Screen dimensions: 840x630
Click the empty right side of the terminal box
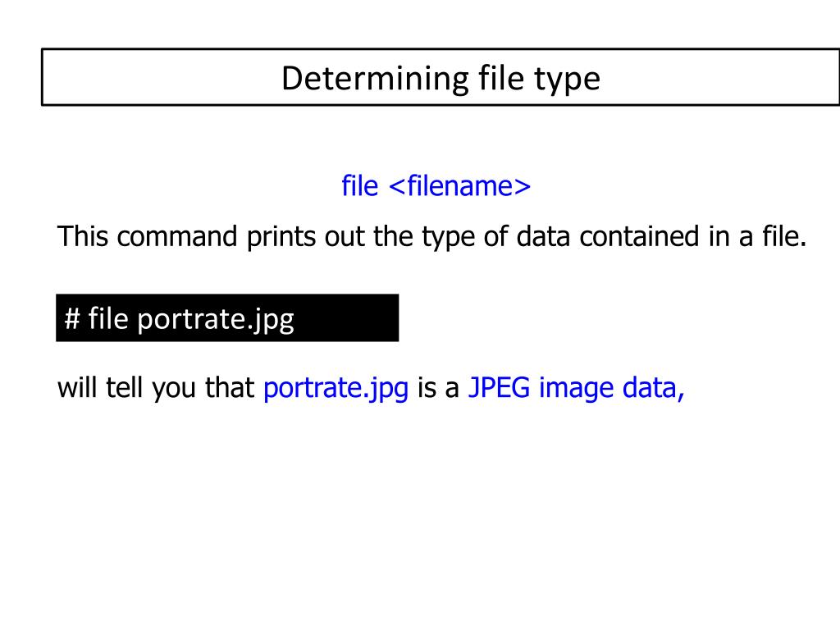tap(346, 317)
